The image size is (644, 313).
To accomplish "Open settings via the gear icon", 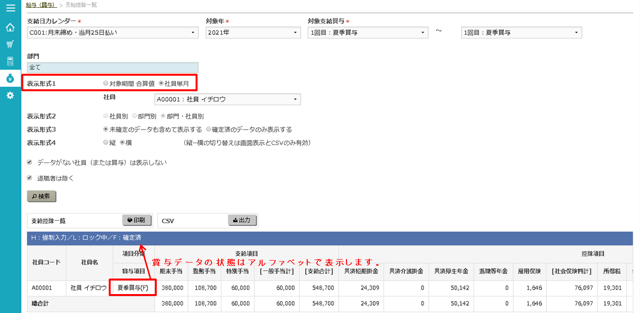I will (10, 96).
